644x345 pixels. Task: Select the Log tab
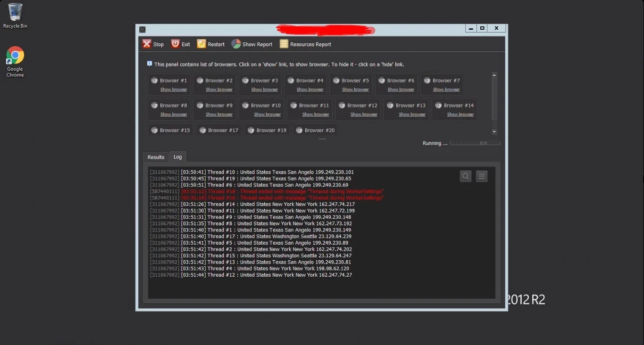[x=177, y=157]
